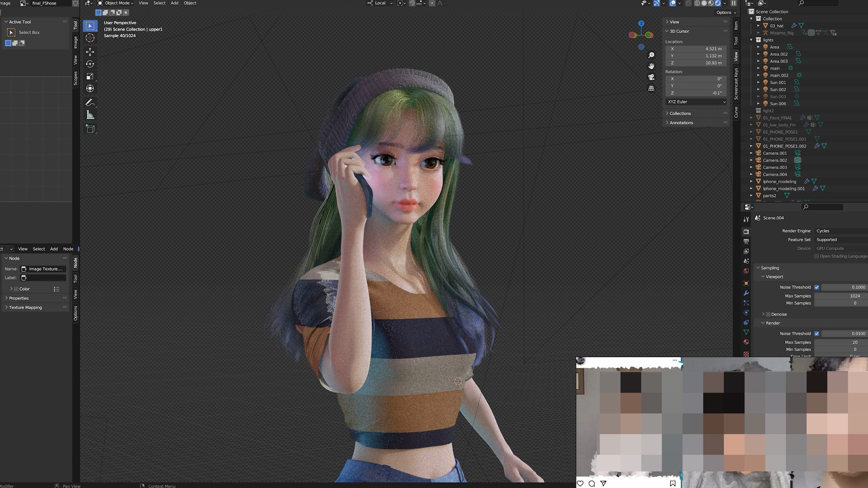Select the Annotate tool
The height and width of the screenshot is (488, 868).
click(90, 102)
